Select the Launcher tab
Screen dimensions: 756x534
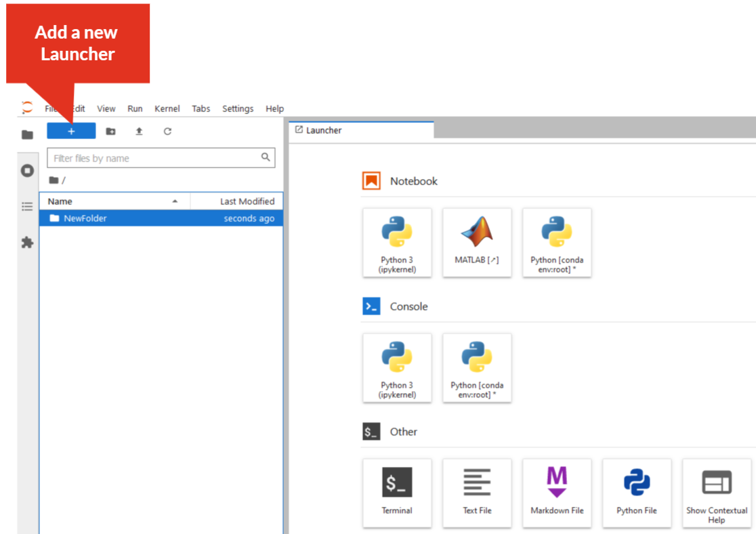[361, 130]
